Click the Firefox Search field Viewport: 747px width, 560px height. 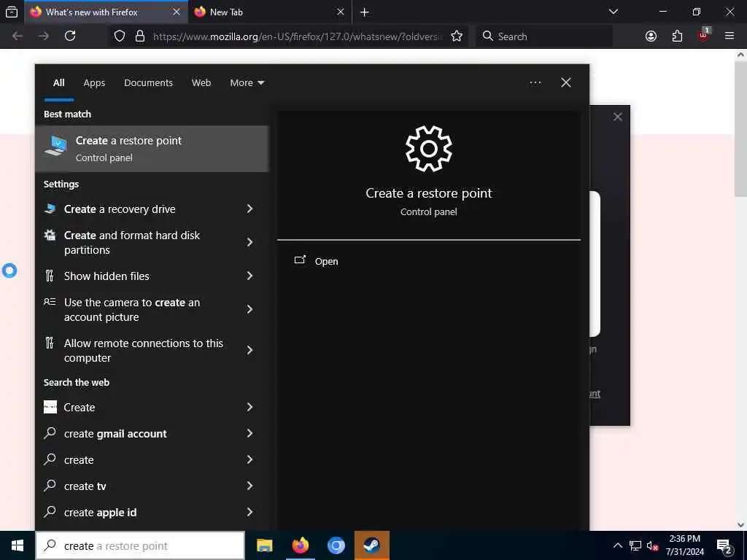(x=544, y=36)
